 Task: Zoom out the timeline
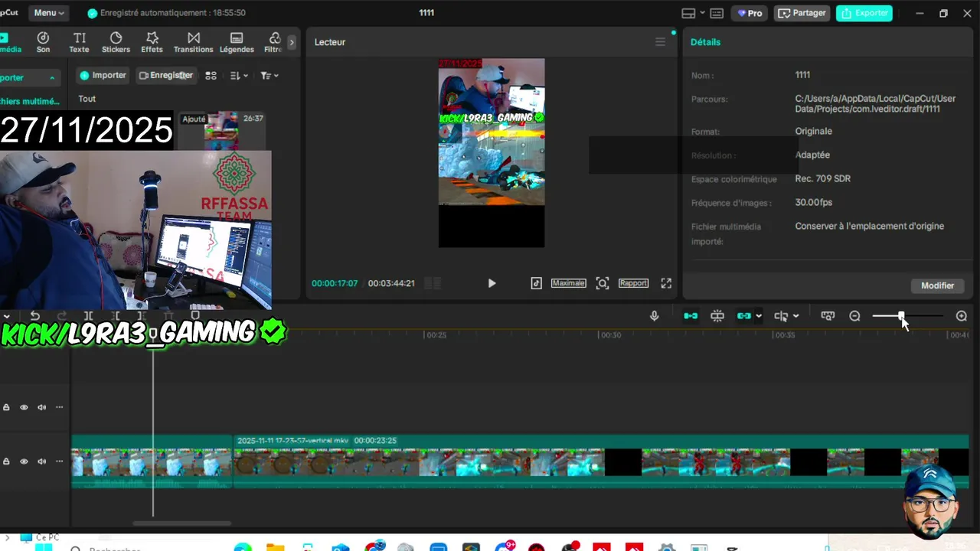(x=854, y=316)
